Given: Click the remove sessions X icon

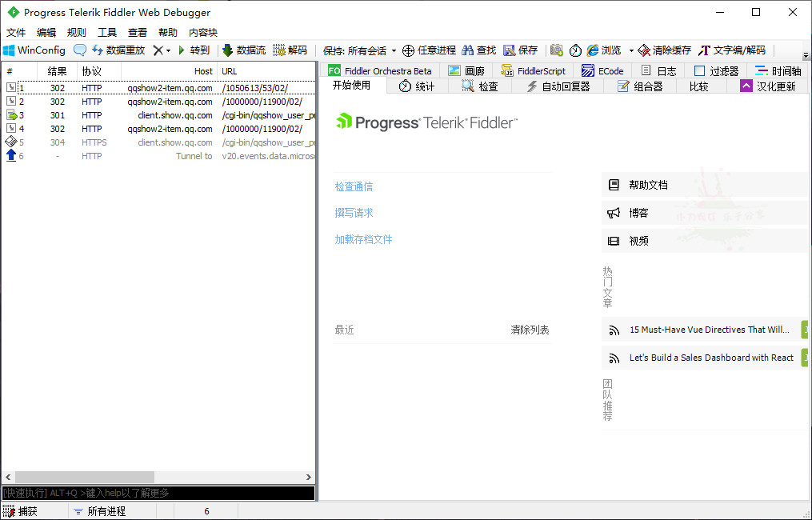Looking at the screenshot, I should (158, 50).
